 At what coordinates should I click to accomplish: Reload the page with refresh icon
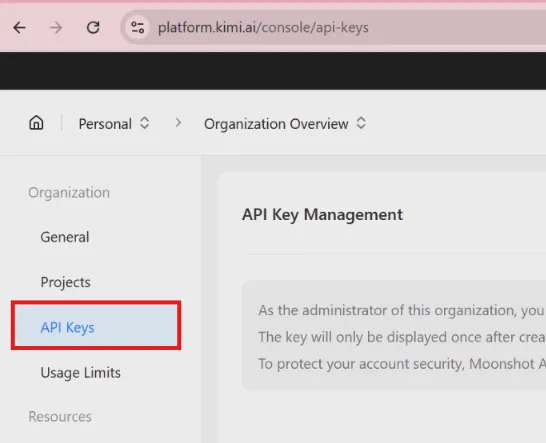coord(93,28)
